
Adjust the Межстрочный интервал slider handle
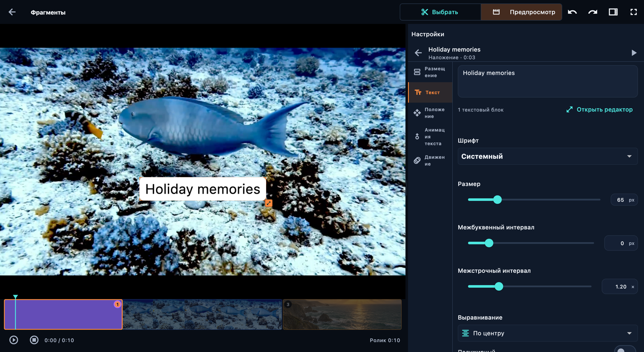coord(499,286)
